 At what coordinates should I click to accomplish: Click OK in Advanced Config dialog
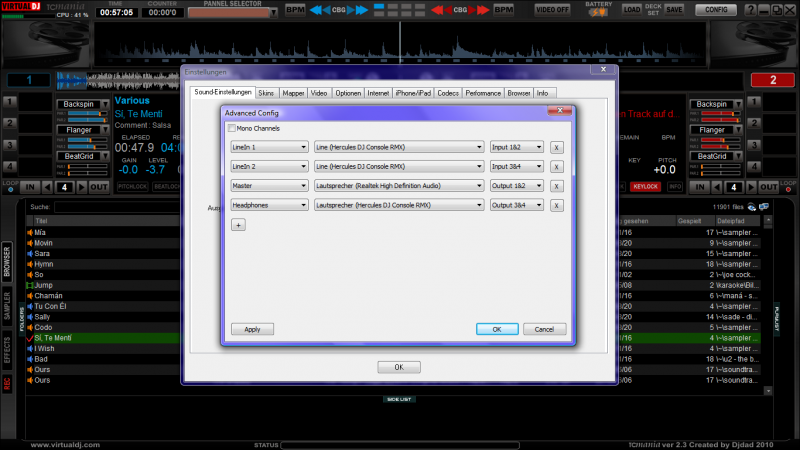point(497,330)
